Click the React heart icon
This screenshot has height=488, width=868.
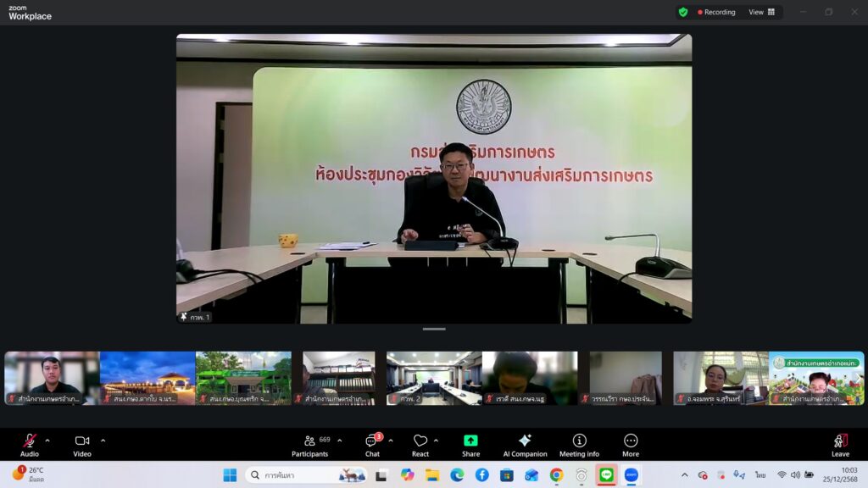(420, 444)
